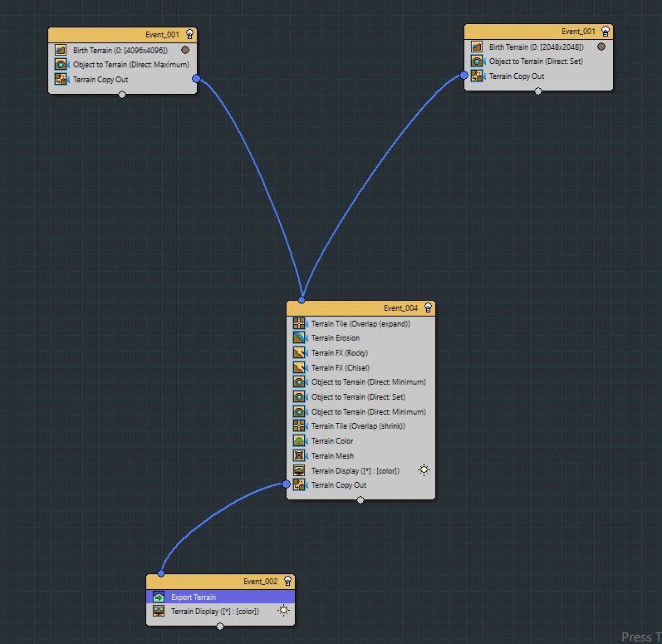
Task: Toggle the lightbulb on the 2048x2048 Event_001
Action: pos(606,32)
